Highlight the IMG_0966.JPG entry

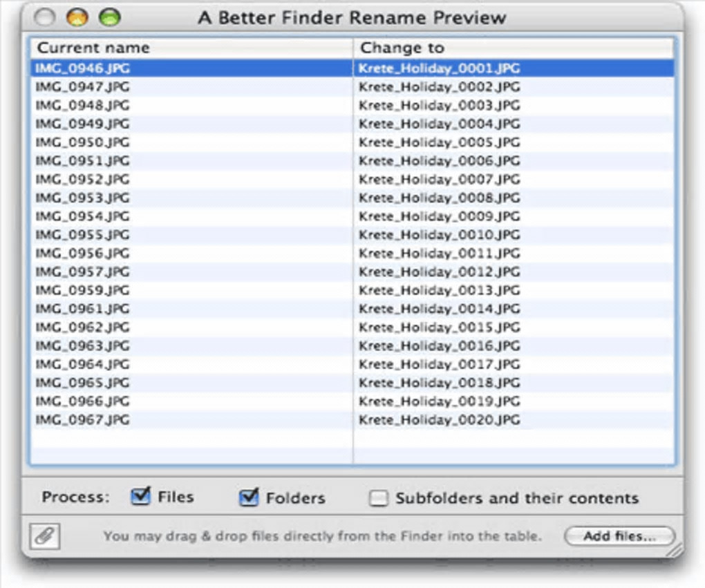pyautogui.click(x=352, y=401)
